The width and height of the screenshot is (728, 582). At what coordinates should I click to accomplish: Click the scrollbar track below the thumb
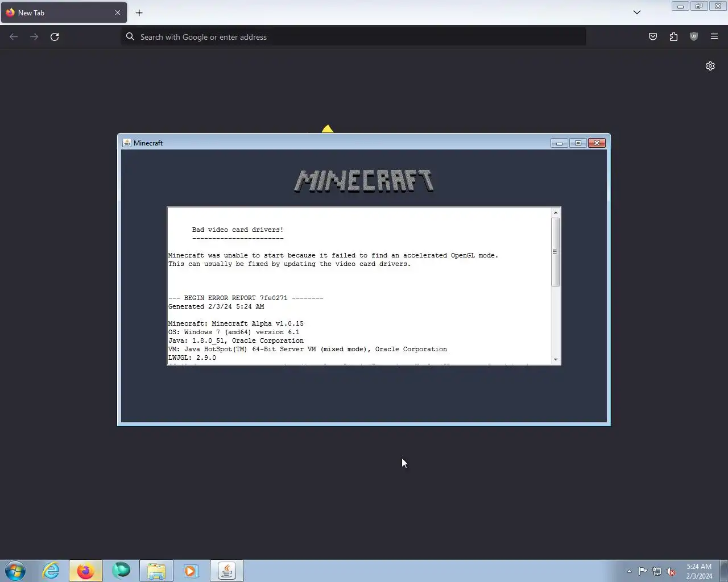[x=556, y=321]
